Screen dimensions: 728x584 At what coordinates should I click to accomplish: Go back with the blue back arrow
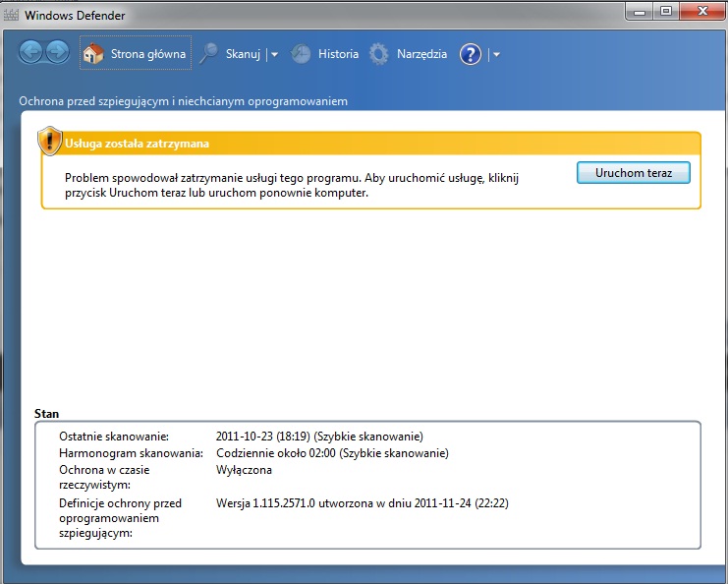tap(31, 52)
